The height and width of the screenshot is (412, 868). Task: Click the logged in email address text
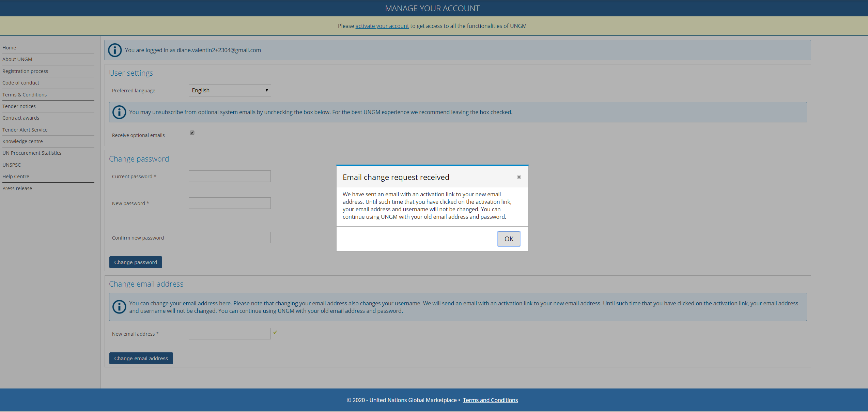click(x=219, y=50)
